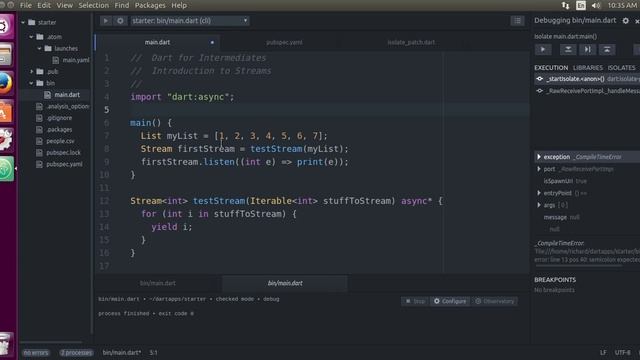This screenshot has width=640, height=360.
Task: Switch to the LIBRARIES debugger tab
Action: pos(587,68)
